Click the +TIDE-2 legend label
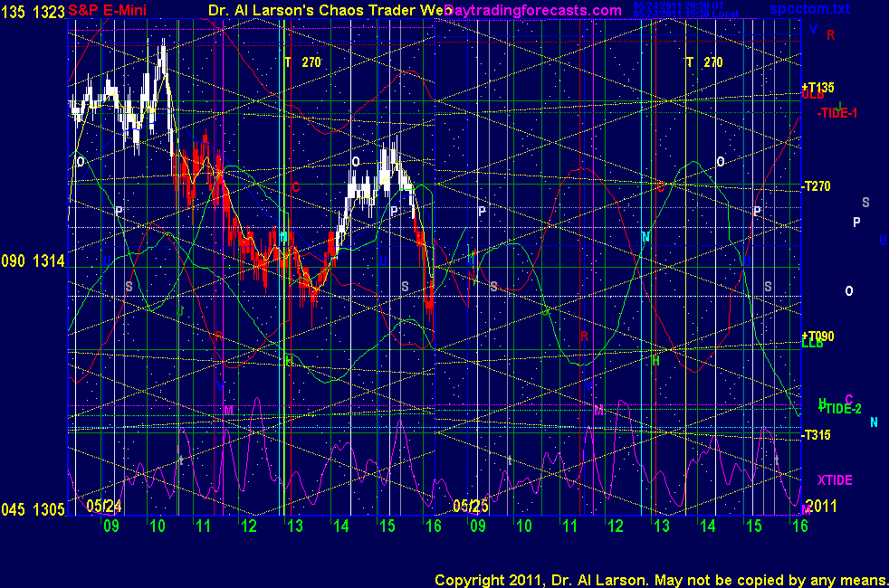Viewport: 889px width, 588px height. pos(840,409)
